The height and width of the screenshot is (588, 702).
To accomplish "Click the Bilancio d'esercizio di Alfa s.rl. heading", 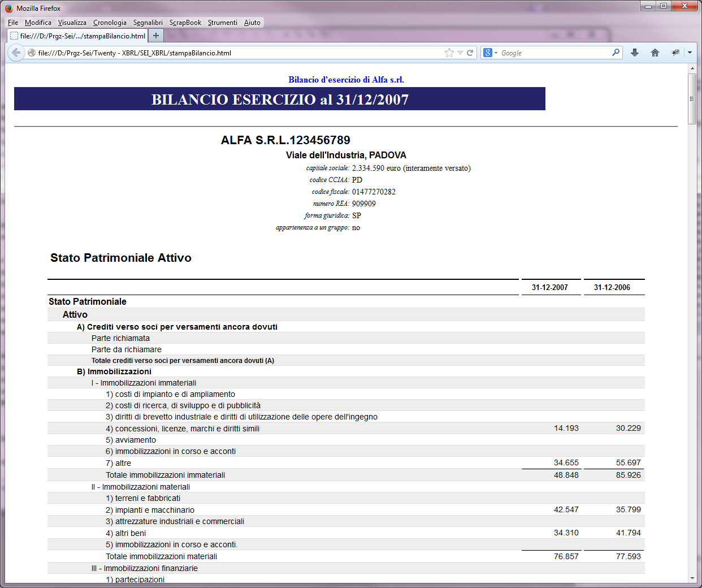I will [x=346, y=80].
